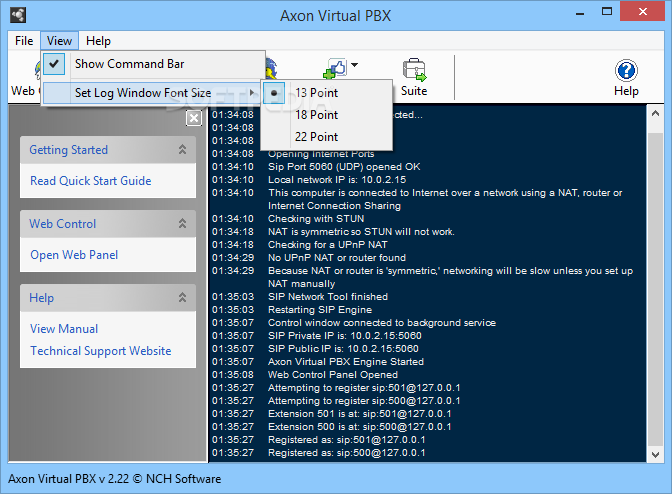Select 22 Point font size

tap(327, 137)
